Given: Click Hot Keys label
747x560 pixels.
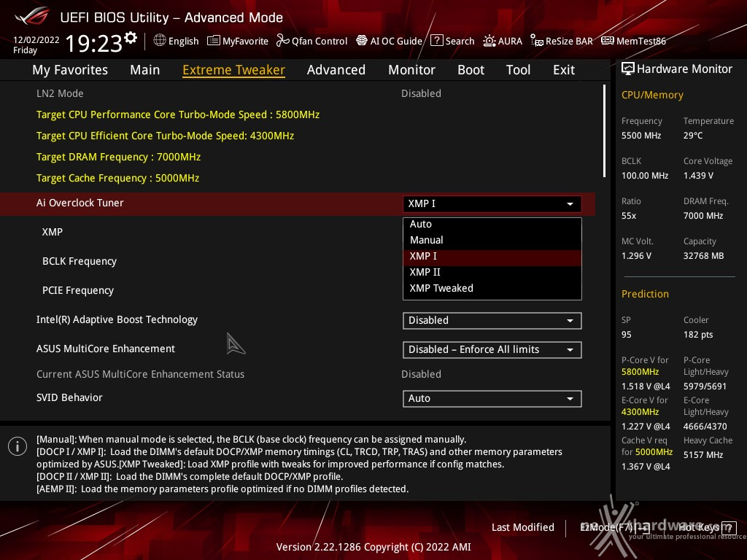Looking at the screenshot, I should (698, 528).
